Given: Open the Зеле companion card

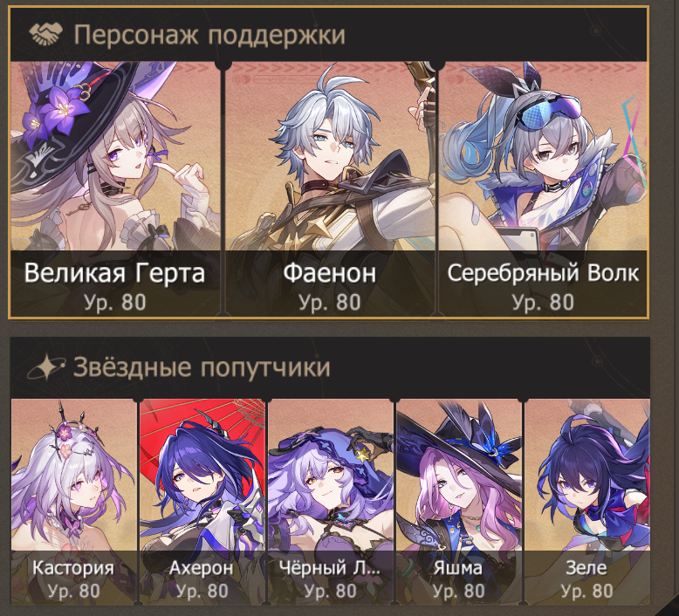Looking at the screenshot, I should tap(587, 502).
